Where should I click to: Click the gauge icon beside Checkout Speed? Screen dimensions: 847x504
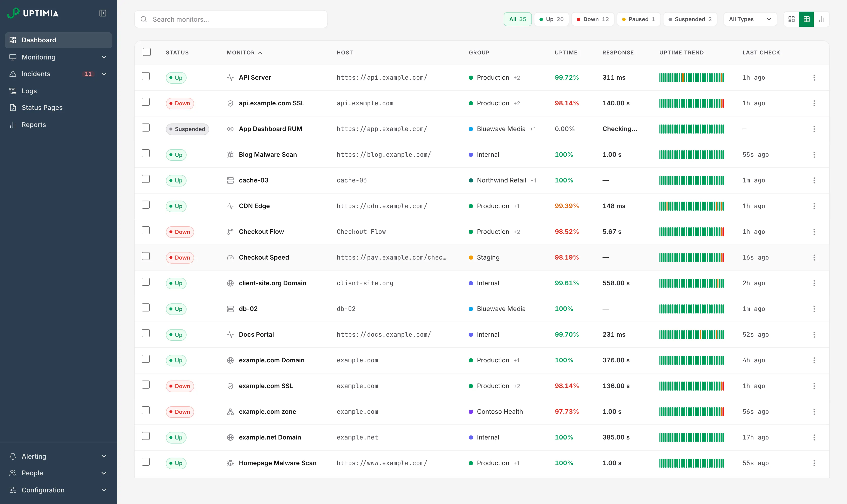(x=230, y=258)
